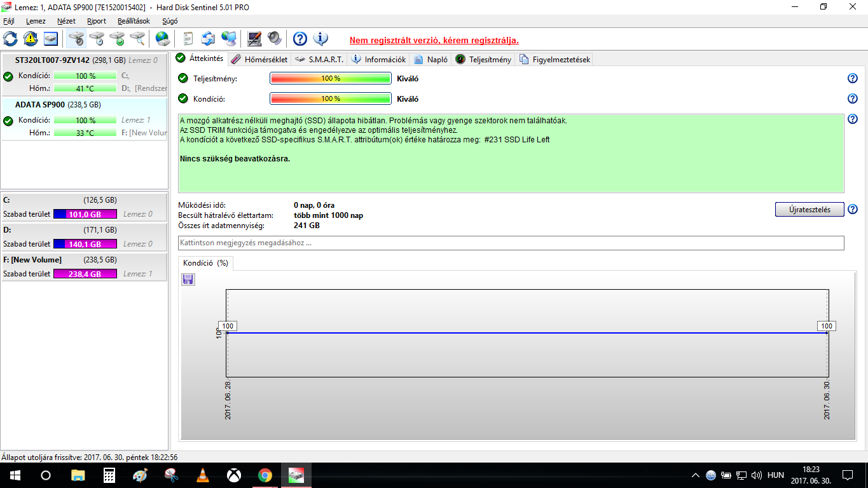
Task: Open the Windows Start menu
Action: [x=15, y=475]
